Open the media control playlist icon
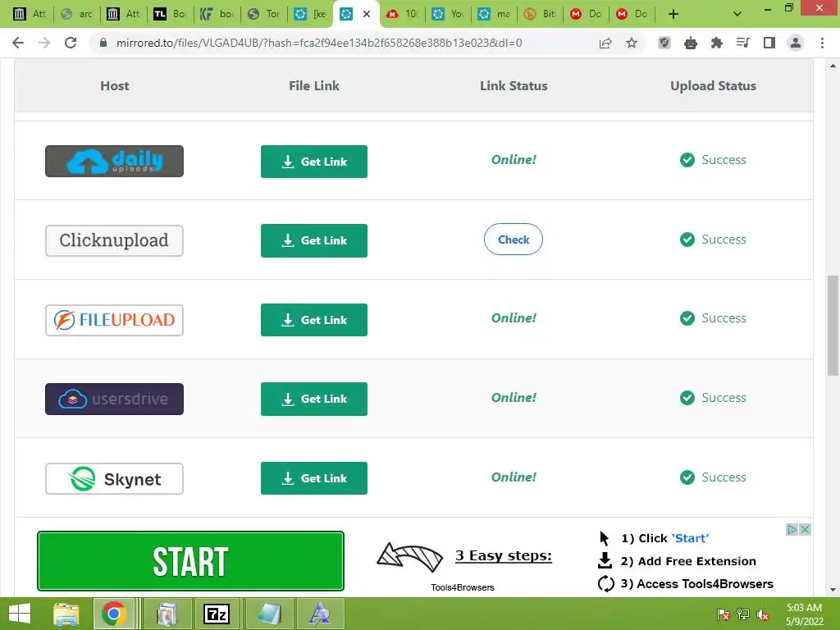Image resolution: width=840 pixels, height=630 pixels. [x=743, y=43]
